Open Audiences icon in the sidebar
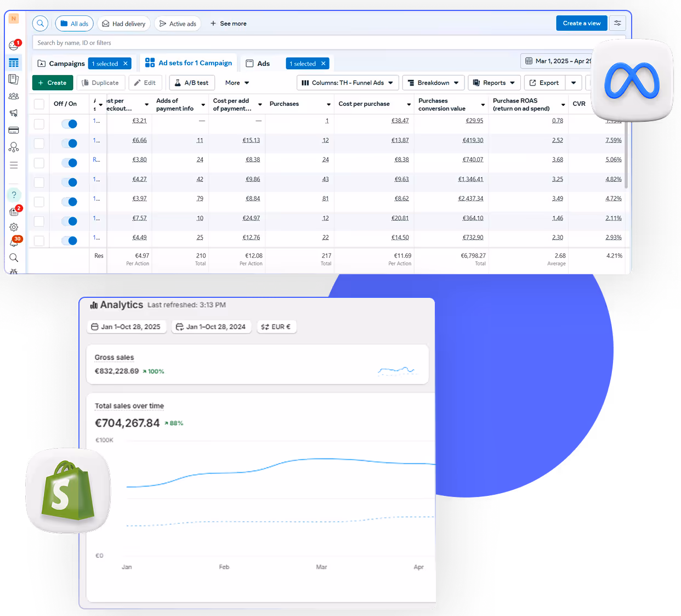681x616 pixels. point(14,97)
